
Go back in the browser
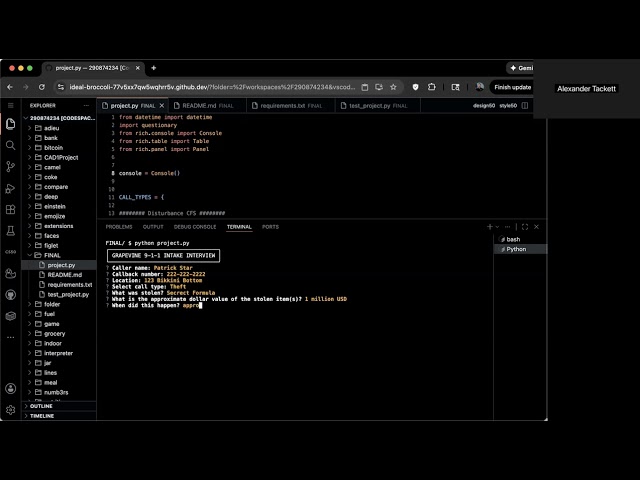[10, 87]
